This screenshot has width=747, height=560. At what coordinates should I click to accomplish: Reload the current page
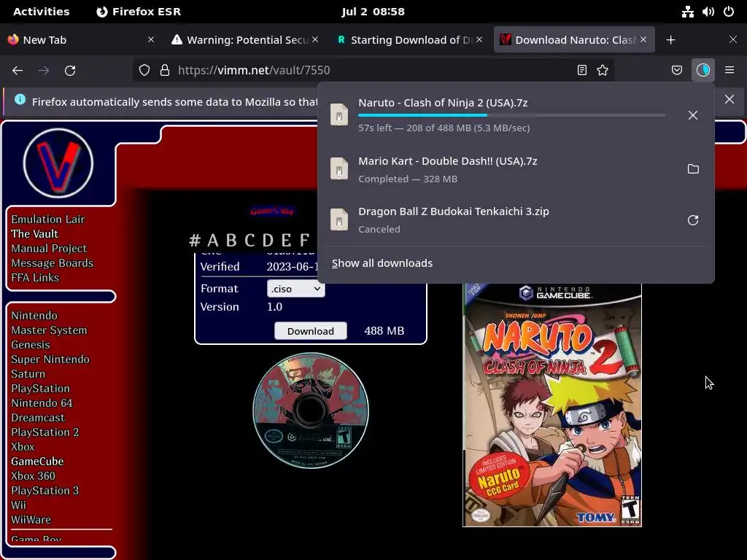pos(70,71)
